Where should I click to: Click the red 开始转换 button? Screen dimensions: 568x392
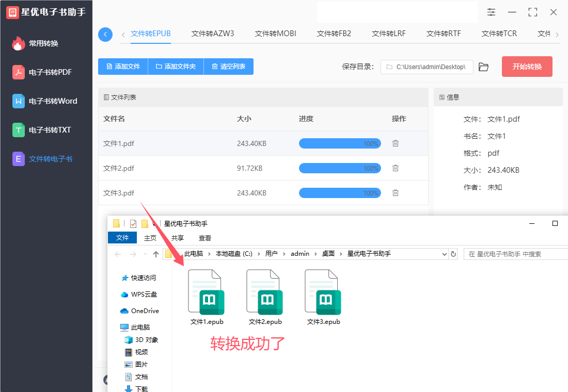click(x=527, y=67)
